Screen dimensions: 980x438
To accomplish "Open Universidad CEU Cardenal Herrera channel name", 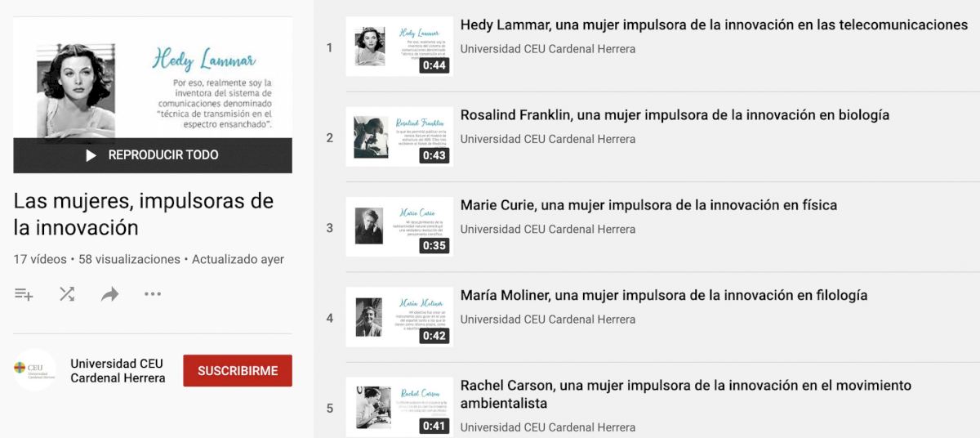I will tap(118, 370).
